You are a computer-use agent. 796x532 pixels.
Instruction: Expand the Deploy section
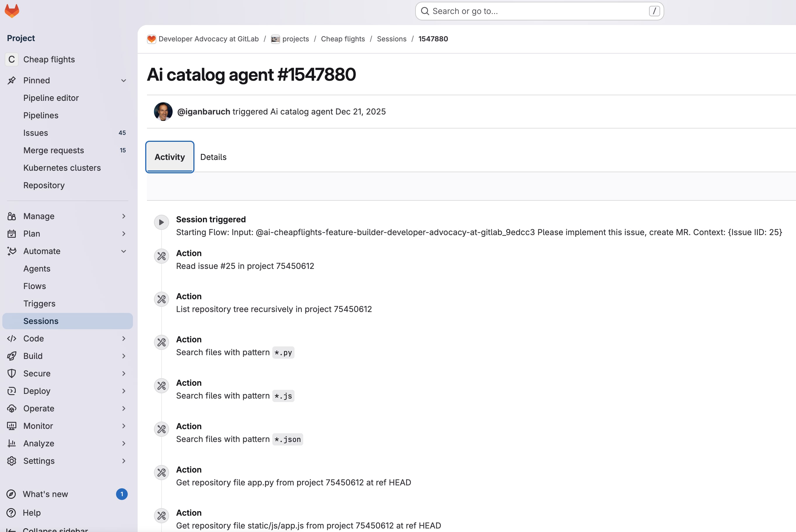(x=124, y=391)
